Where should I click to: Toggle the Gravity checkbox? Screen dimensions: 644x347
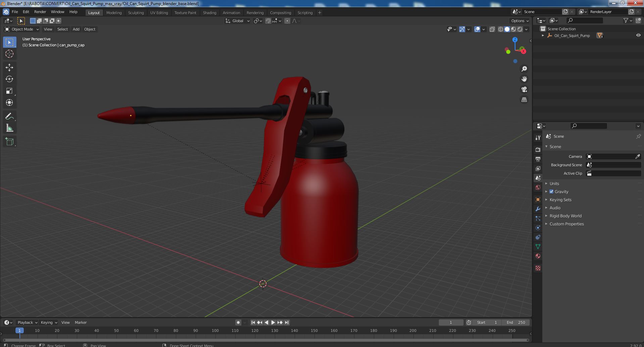coord(551,191)
